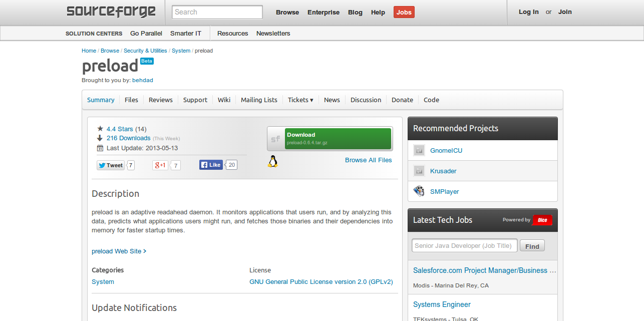The image size is (644, 321).
Task: Open the Files tab
Action: click(131, 100)
